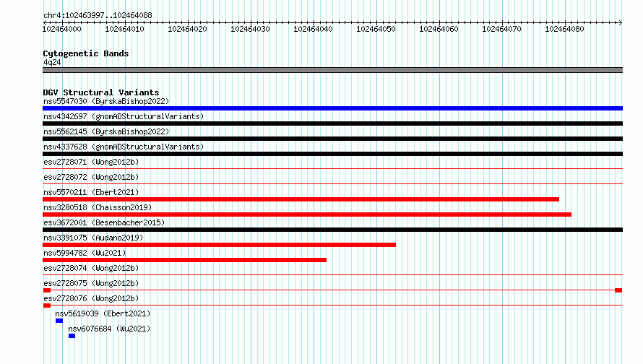Click the esv3672001 (Besenbacher2015) label
This screenshot has height=364, width=643.
coord(104,222)
